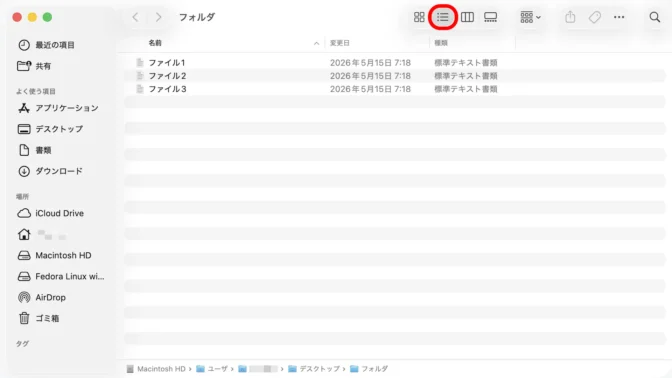Click the document icon beside ファイル2
Screen dimensions: 672x378
(x=140, y=76)
